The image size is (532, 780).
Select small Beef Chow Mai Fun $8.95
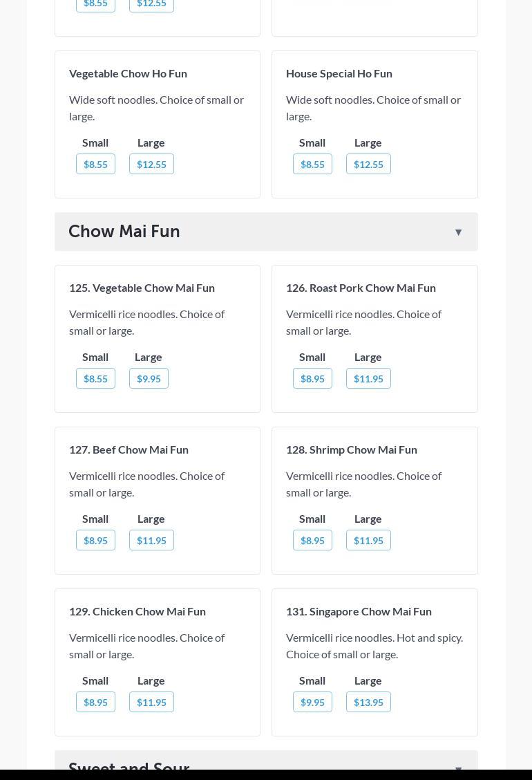[x=95, y=541]
